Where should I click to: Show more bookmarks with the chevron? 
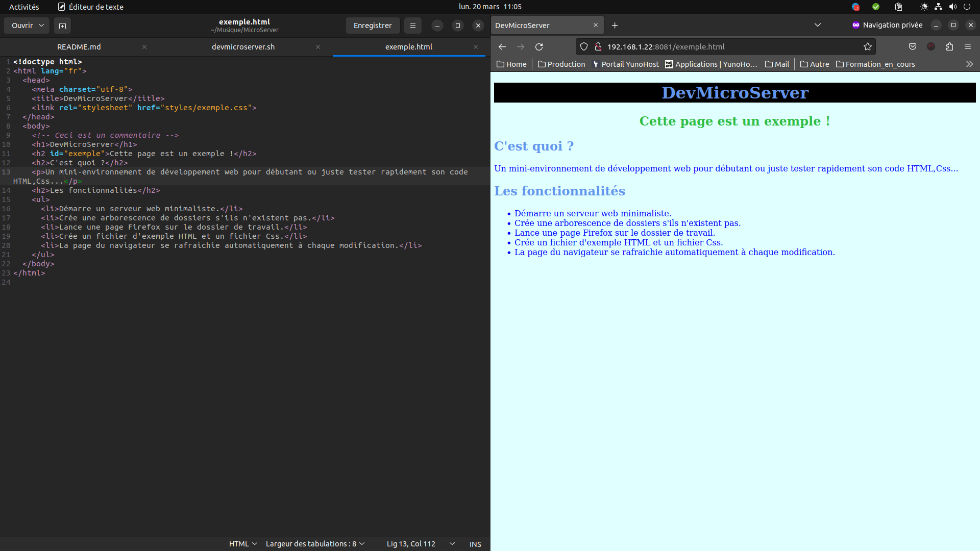click(x=969, y=64)
